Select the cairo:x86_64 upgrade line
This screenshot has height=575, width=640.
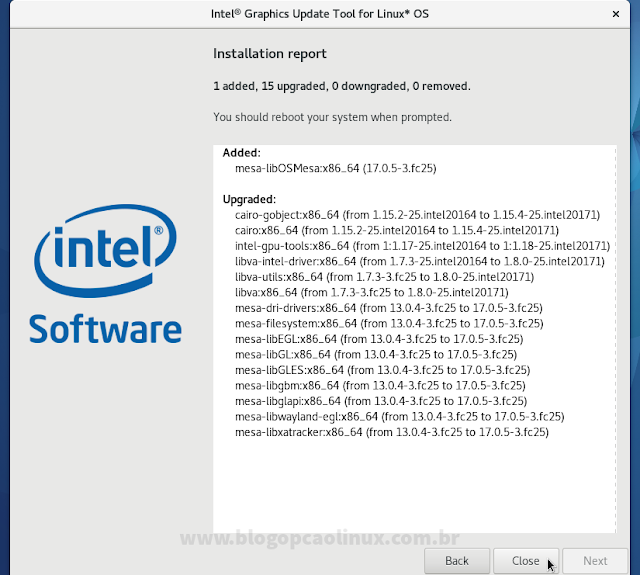[x=397, y=230]
